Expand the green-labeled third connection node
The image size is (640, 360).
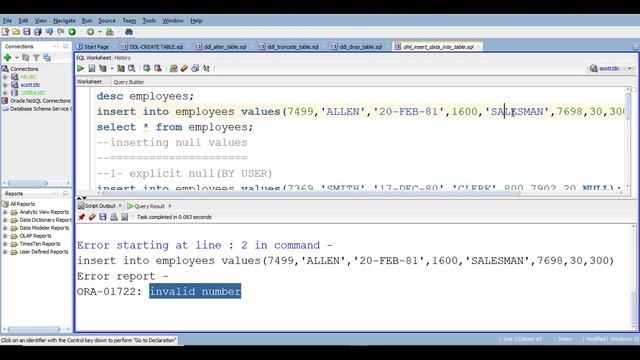tap(5, 93)
